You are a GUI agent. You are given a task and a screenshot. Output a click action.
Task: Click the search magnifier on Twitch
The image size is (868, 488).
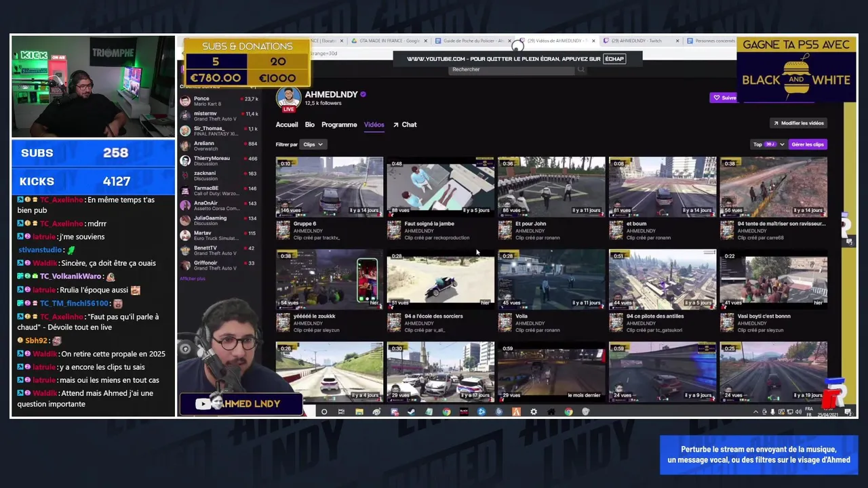tap(581, 69)
